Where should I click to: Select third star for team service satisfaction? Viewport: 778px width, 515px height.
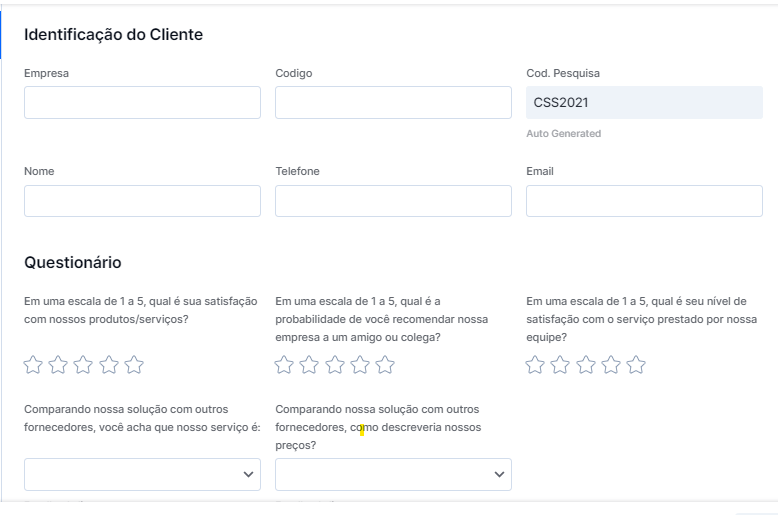[x=586, y=365]
